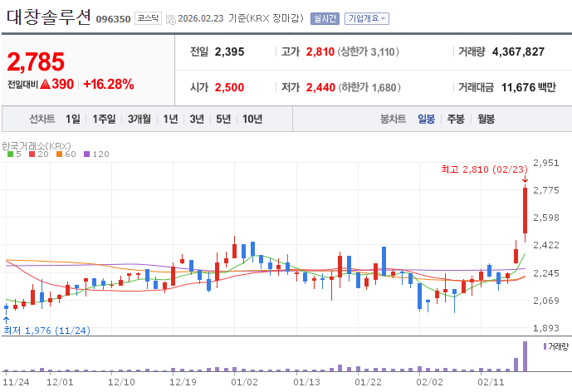Select the 3개월 line chart tab
The height and width of the screenshot is (392, 572).
[139, 119]
